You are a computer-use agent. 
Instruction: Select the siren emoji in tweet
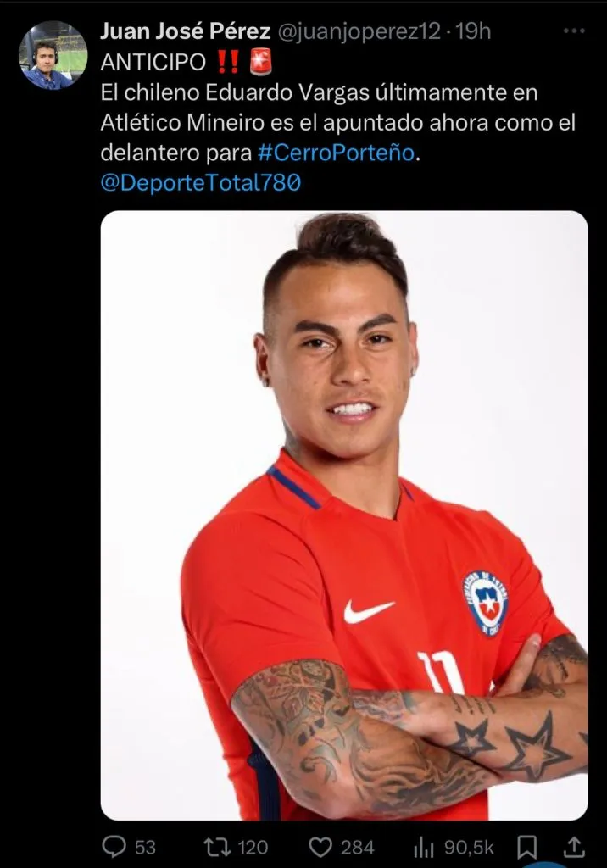261,61
